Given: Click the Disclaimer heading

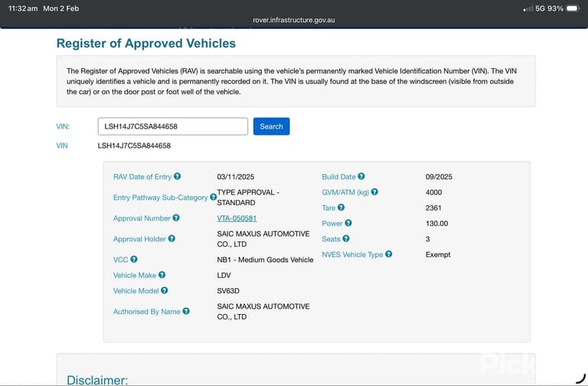Looking at the screenshot, I should pos(97,380).
